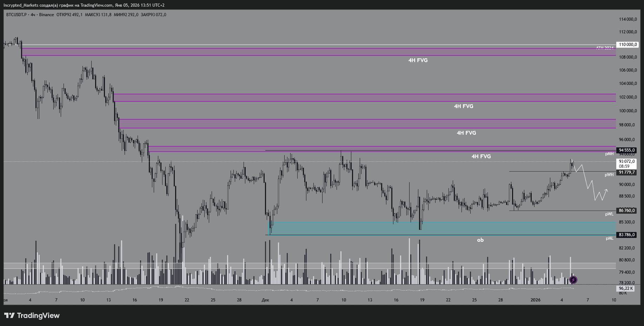Click the pWH level label
Screen dimensions: 644x326
(x=609, y=174)
